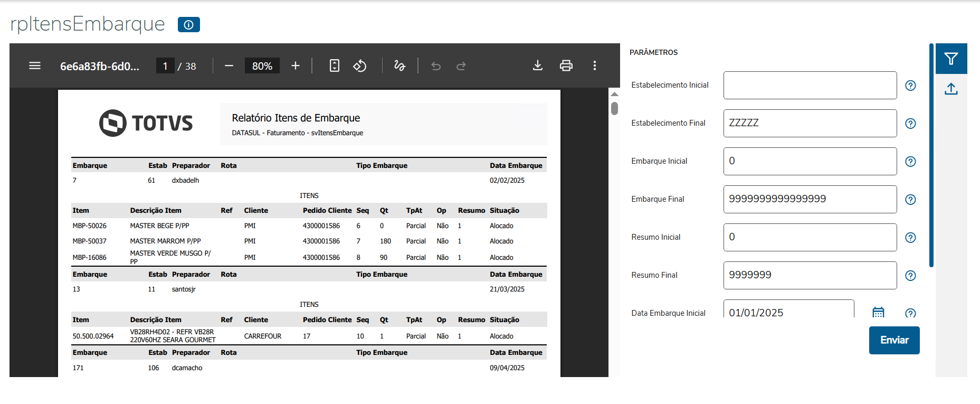Select the draw annotation tool
This screenshot has height=404, width=980.
pos(399,66)
